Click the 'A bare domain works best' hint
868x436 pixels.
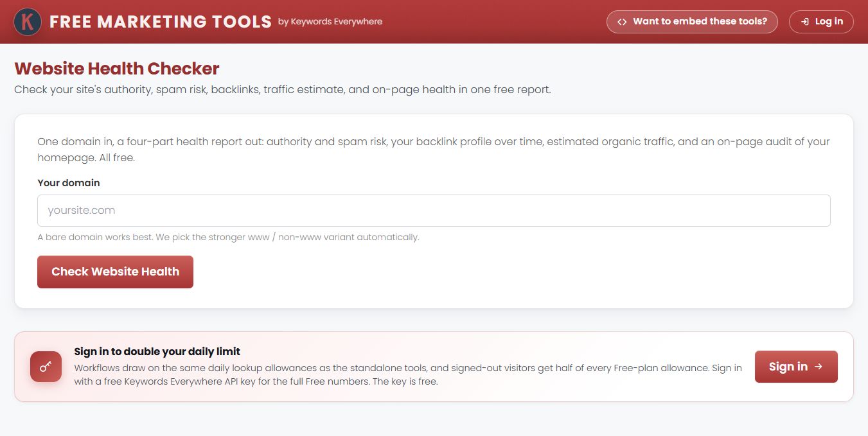pos(228,237)
